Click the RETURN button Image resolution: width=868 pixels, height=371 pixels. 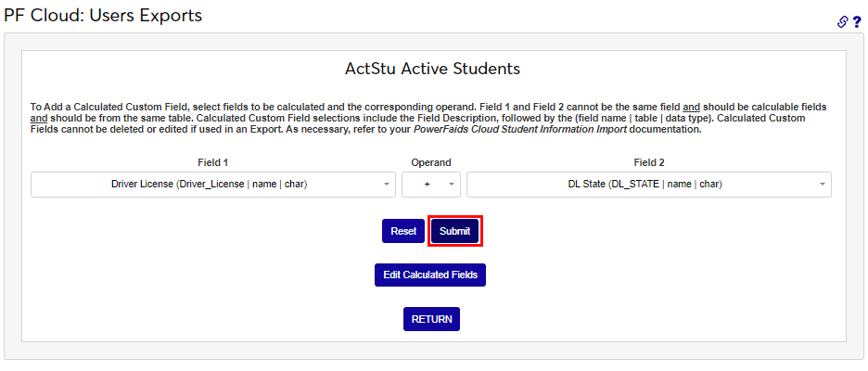pos(431,319)
